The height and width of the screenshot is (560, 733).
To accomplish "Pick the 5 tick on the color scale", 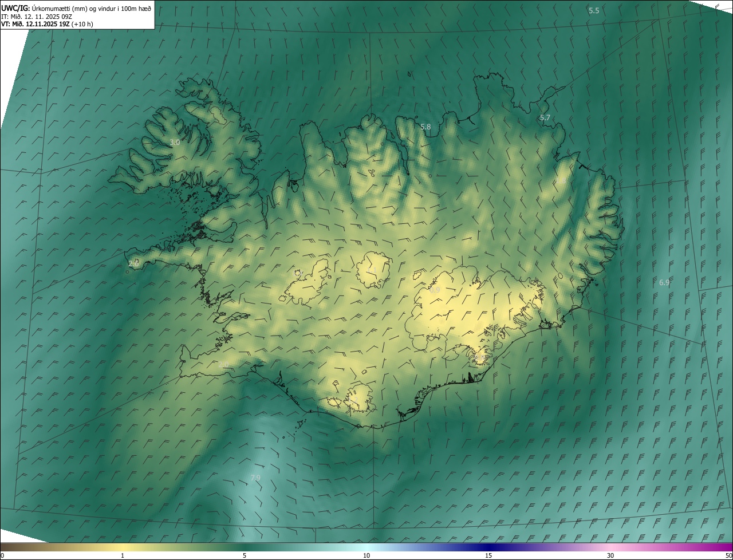I will pos(245,555).
